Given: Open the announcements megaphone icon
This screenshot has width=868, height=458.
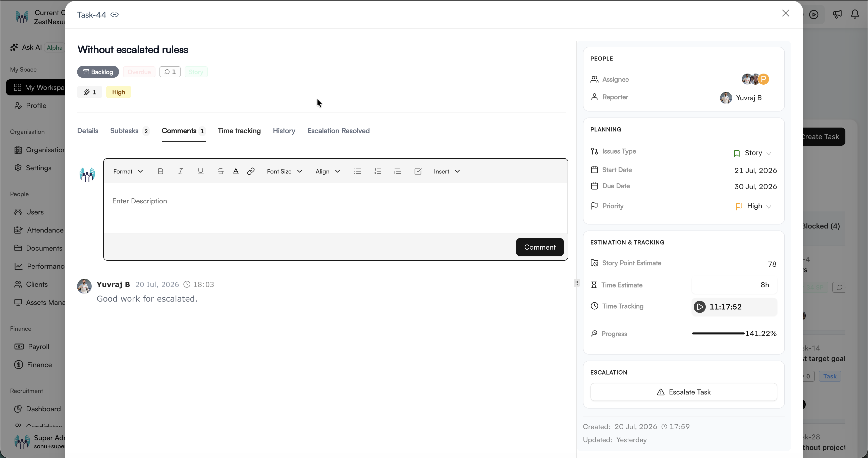Looking at the screenshot, I should [837, 14].
